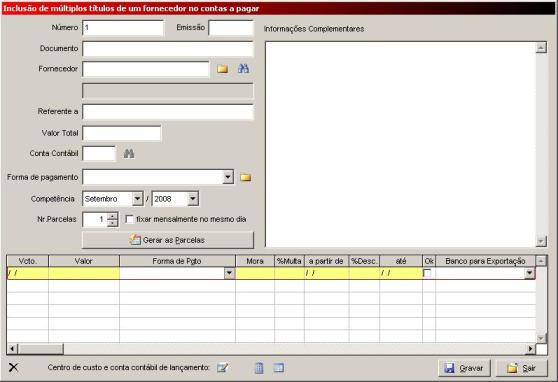Image resolution: width=558 pixels, height=382 pixels.
Task: Open supplier folder icon beside Fornecedor field
Action: [x=222, y=69]
